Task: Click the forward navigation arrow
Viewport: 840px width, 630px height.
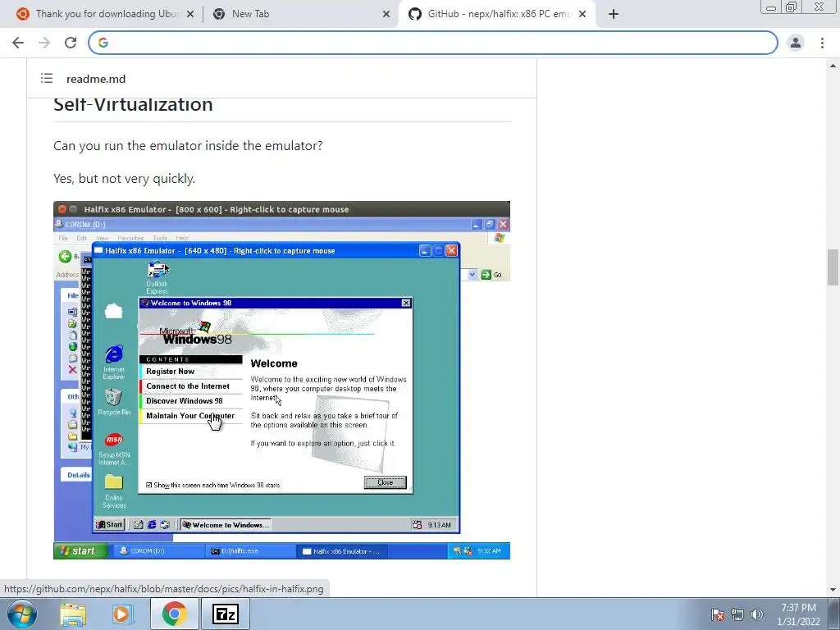Action: click(44, 43)
